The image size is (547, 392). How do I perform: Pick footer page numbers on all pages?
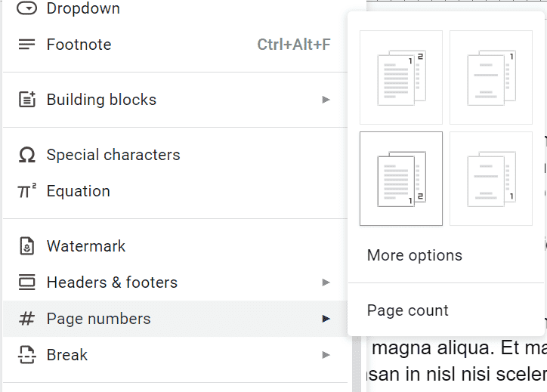pos(401,178)
